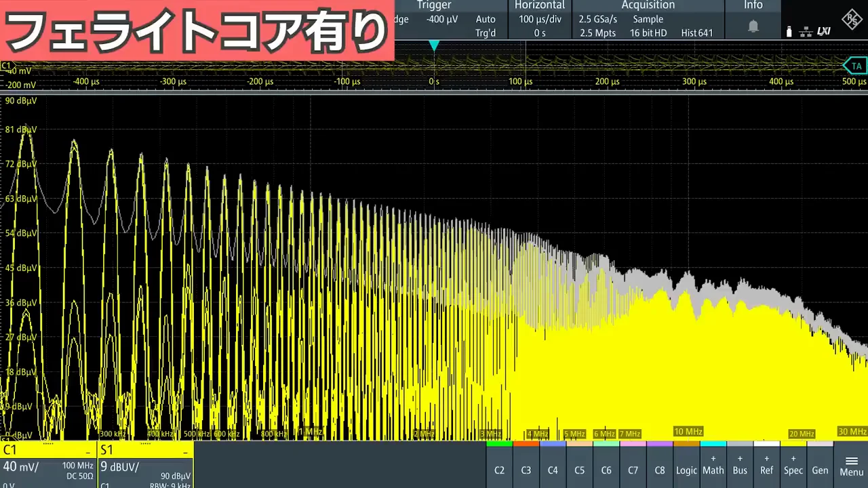Viewport: 868px width, 488px height.
Task: Click the USB storage device icon
Action: click(x=789, y=31)
